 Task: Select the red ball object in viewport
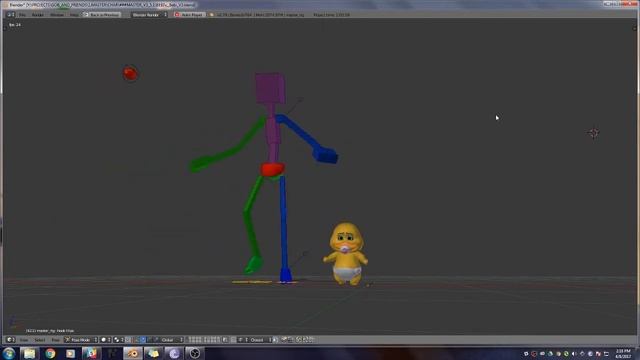point(130,73)
